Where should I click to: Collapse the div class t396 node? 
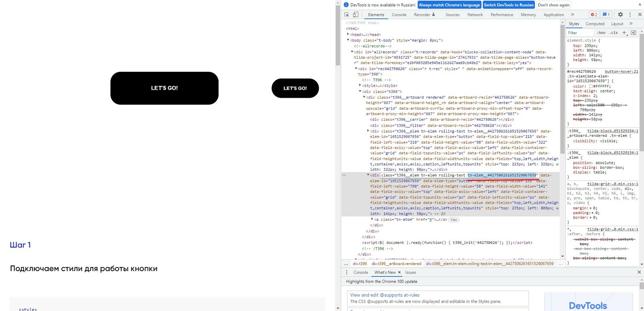360,91
